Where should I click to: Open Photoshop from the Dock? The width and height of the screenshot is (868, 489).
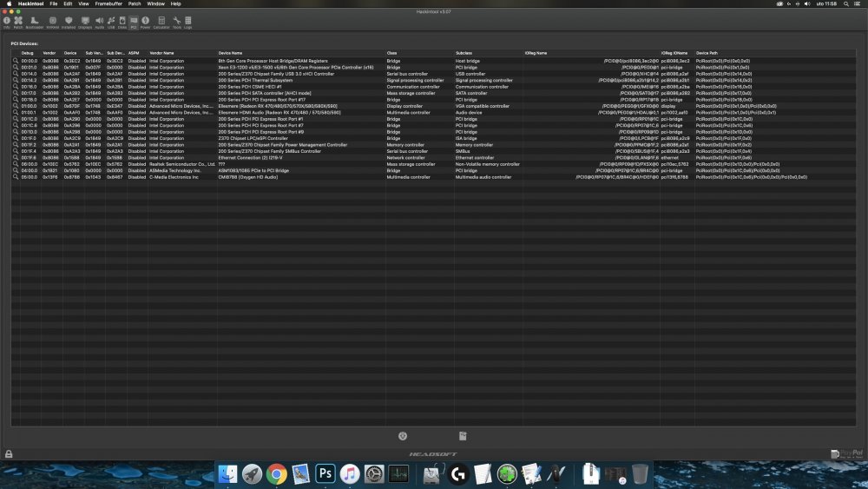click(x=325, y=474)
